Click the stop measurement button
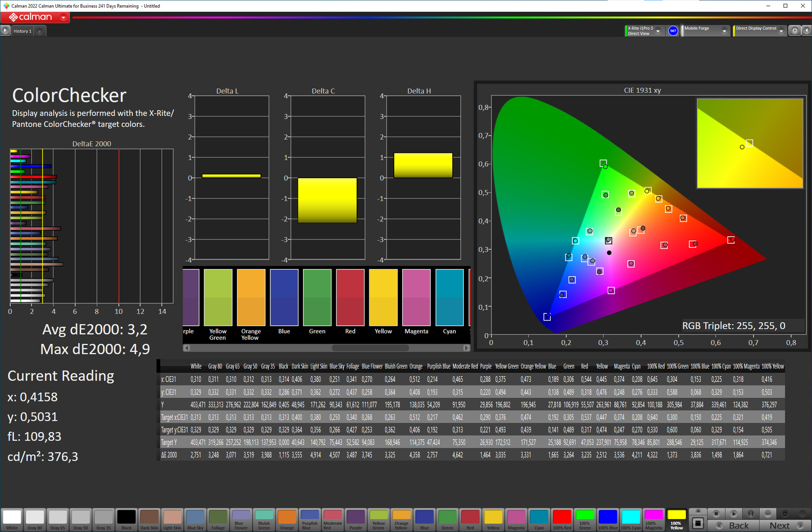Viewport: 812px width, 532px height. click(716, 513)
